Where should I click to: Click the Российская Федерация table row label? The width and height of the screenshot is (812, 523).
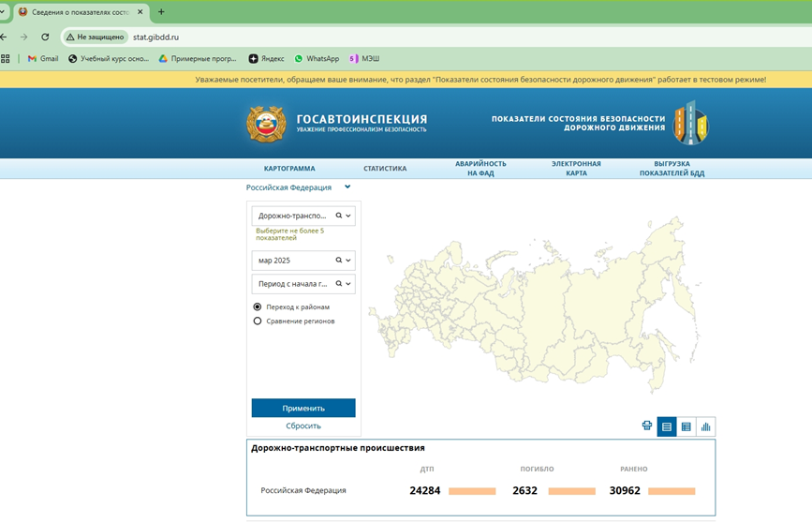(x=303, y=490)
